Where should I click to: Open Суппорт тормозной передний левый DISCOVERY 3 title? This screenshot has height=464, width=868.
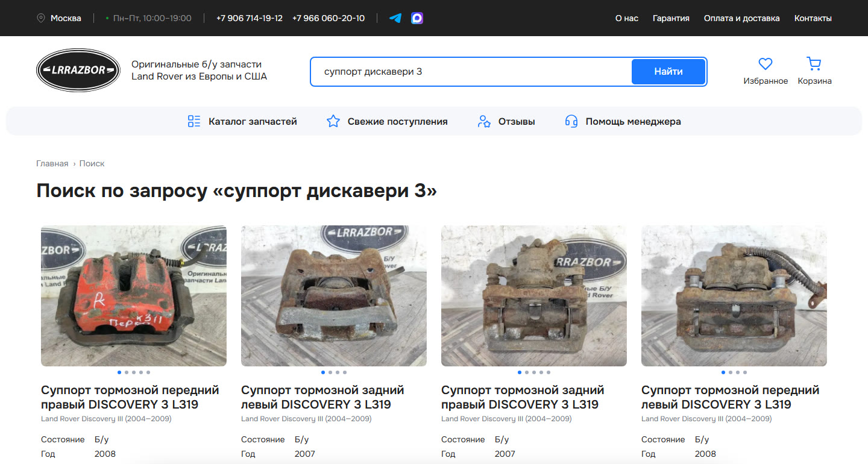731,397
